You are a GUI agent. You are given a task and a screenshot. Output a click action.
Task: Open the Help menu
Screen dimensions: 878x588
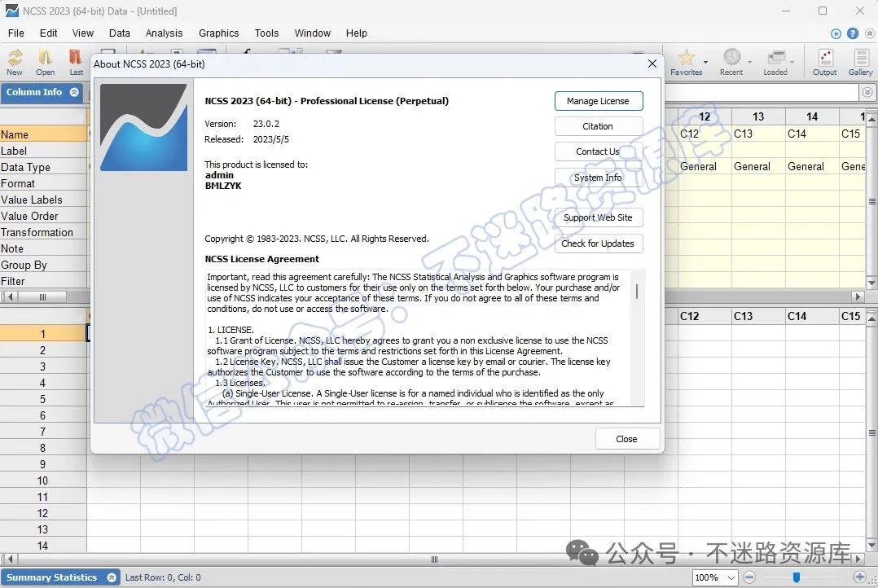tap(356, 33)
